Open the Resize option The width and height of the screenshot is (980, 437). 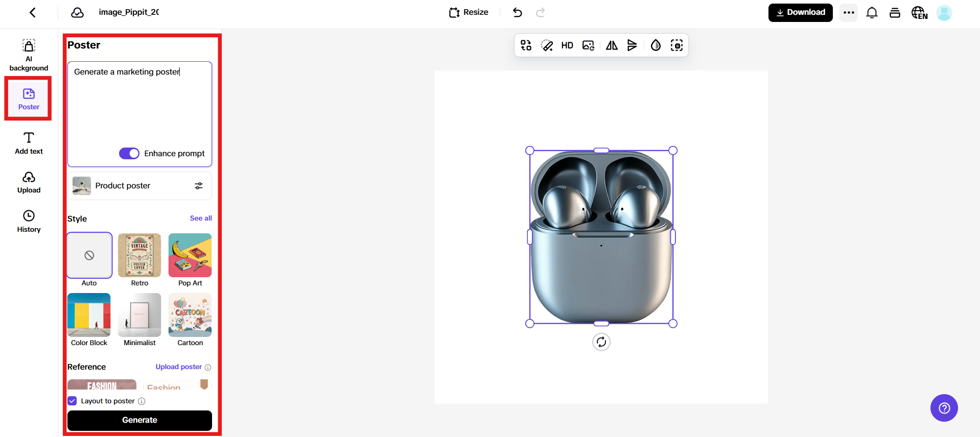pos(469,12)
